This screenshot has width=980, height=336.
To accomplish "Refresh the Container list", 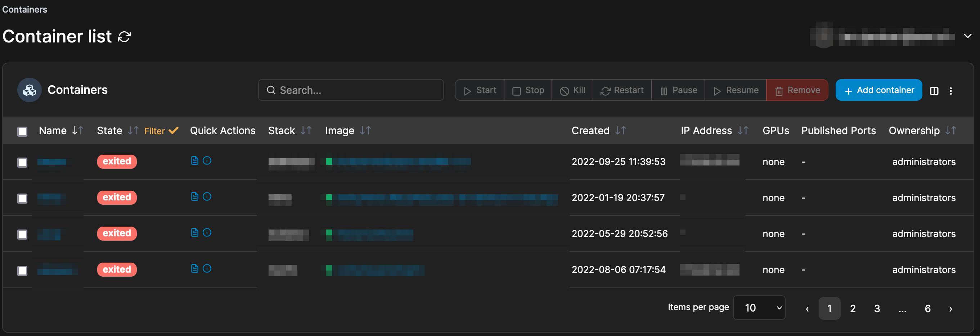I will [124, 36].
